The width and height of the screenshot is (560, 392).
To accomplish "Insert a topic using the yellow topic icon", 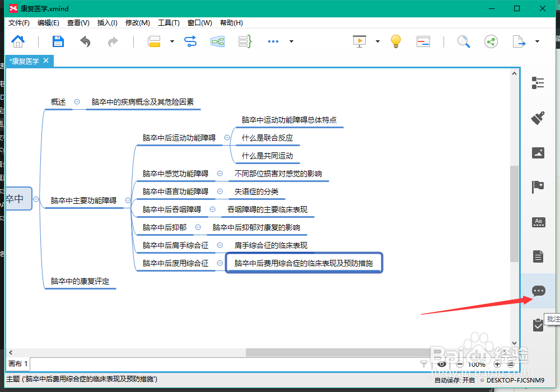I will click(x=154, y=41).
